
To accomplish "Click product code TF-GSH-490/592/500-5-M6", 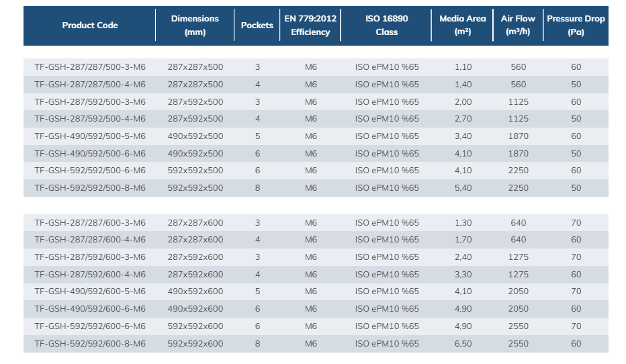I will tap(90, 136).
